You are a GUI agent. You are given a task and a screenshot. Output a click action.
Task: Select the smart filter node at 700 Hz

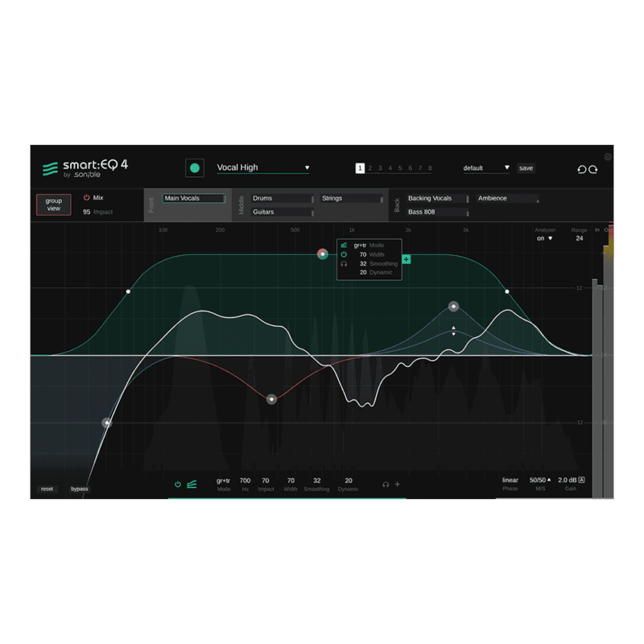(x=323, y=254)
